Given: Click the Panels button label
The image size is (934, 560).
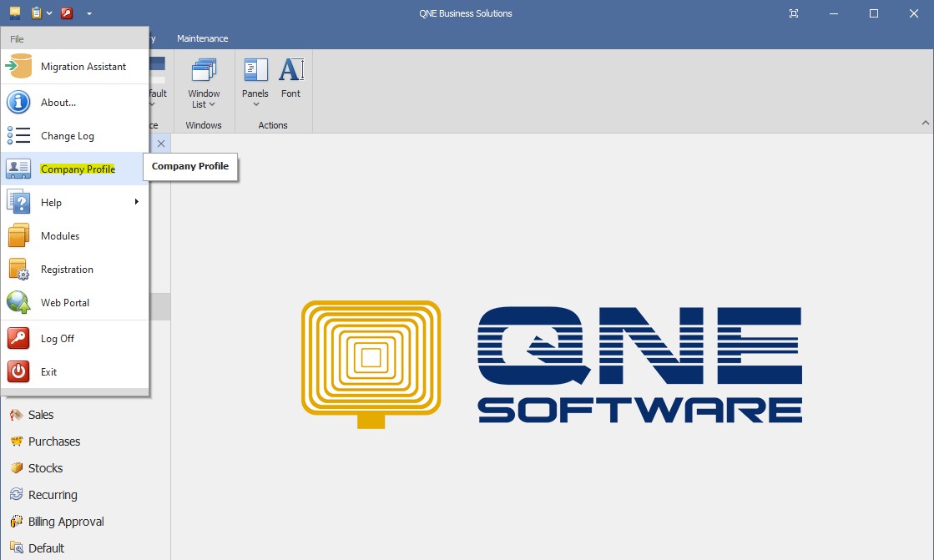Looking at the screenshot, I should [255, 93].
